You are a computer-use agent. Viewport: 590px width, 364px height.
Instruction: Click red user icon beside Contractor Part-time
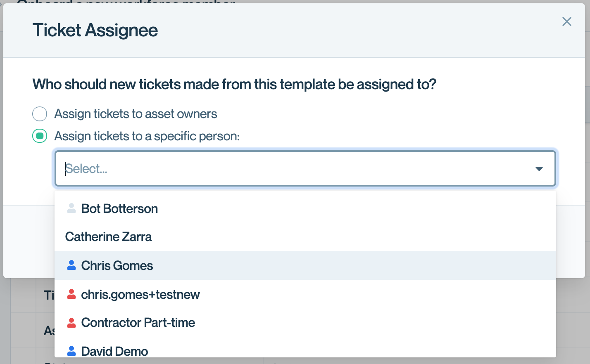click(x=71, y=323)
